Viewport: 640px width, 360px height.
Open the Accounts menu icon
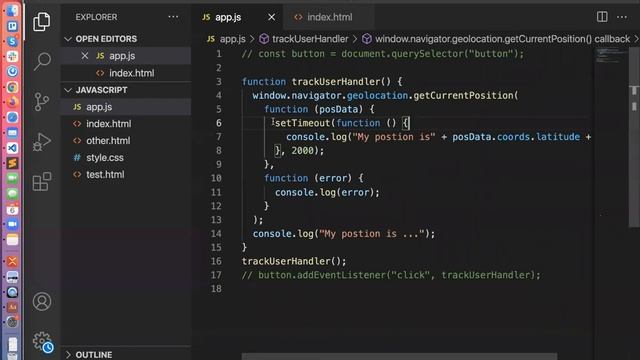pos(42,302)
